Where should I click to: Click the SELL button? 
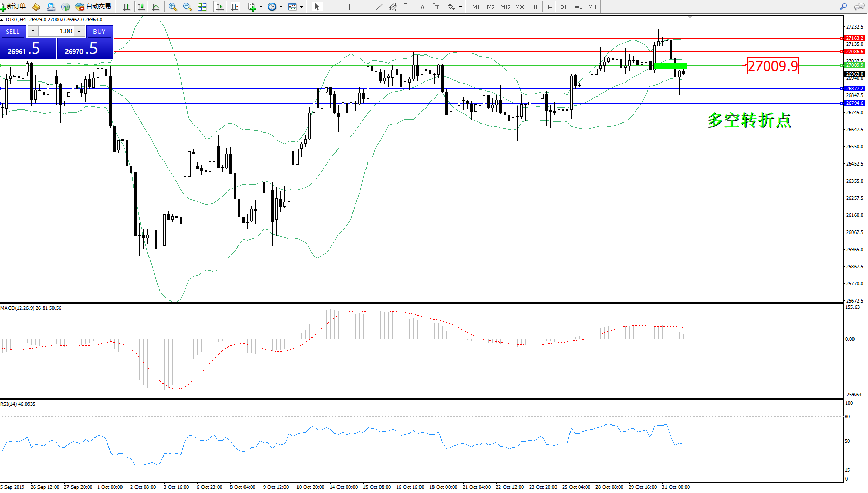(12, 31)
